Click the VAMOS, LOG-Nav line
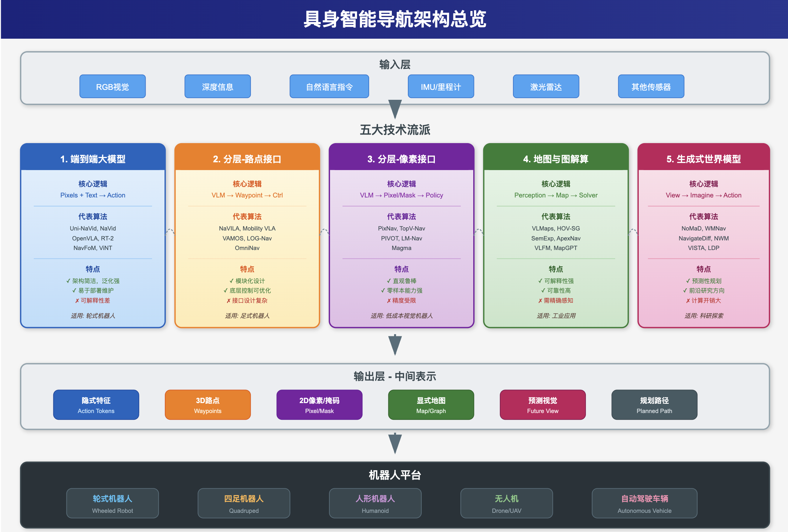Viewport: 788px width, 532px height. [x=247, y=238]
